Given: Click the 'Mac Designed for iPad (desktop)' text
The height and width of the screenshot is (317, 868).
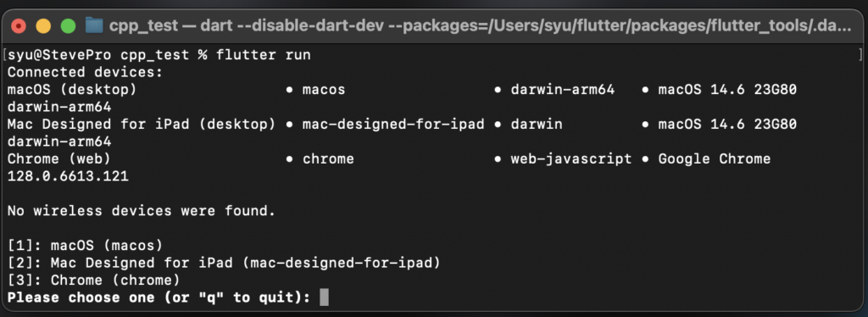Looking at the screenshot, I should point(142,125).
